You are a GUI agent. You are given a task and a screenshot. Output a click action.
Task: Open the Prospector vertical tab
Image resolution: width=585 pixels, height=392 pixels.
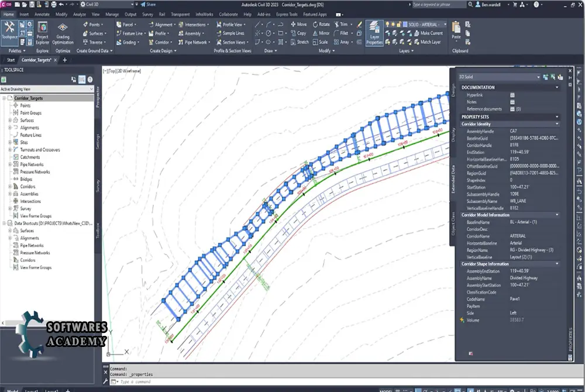coord(98,97)
